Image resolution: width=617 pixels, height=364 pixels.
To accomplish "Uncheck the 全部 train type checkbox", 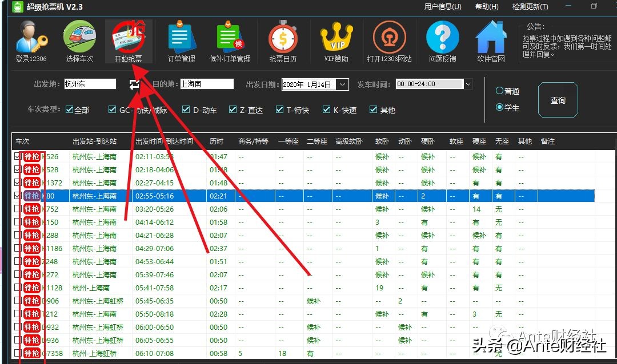I will pos(69,110).
